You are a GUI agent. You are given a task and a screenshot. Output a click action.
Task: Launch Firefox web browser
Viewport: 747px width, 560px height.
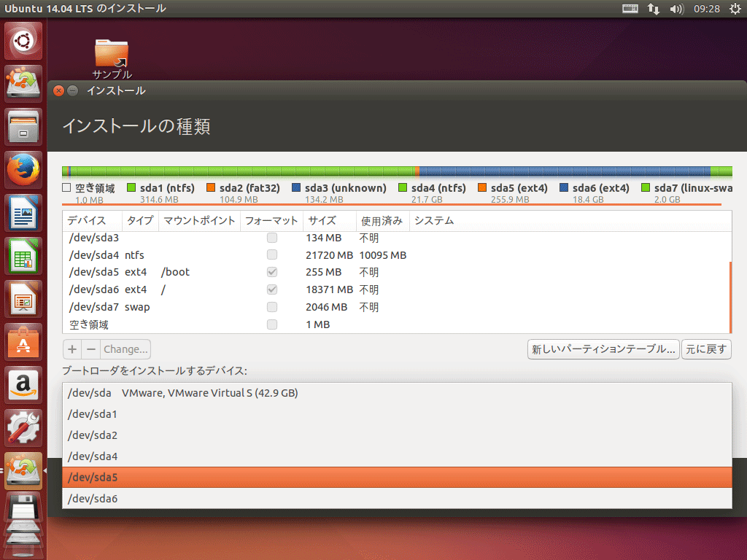coord(23,170)
